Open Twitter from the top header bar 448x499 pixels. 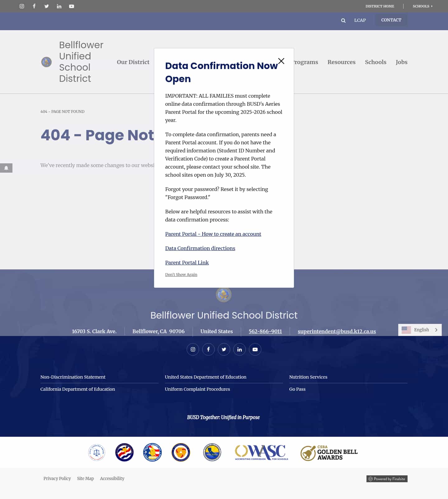(47, 6)
